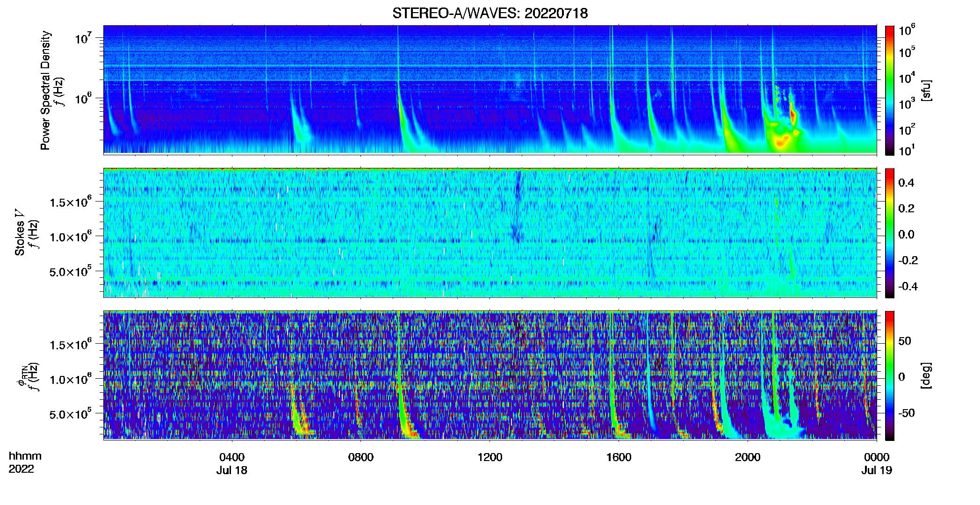
Task: Click the phi RTN axis label
Action: click(x=22, y=377)
